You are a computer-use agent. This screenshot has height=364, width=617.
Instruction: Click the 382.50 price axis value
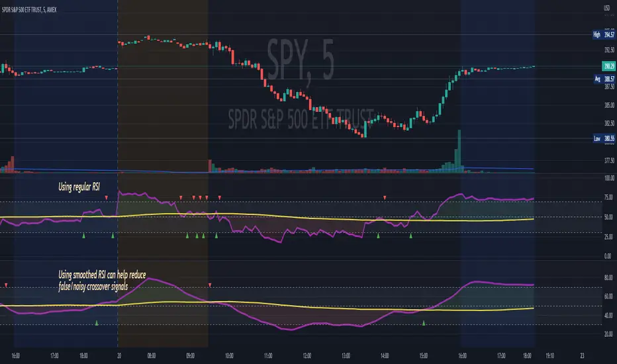[x=609, y=123]
